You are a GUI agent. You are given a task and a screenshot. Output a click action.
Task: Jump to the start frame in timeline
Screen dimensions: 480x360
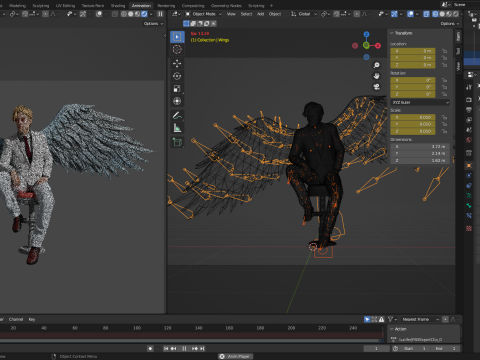pyautogui.click(x=166, y=348)
